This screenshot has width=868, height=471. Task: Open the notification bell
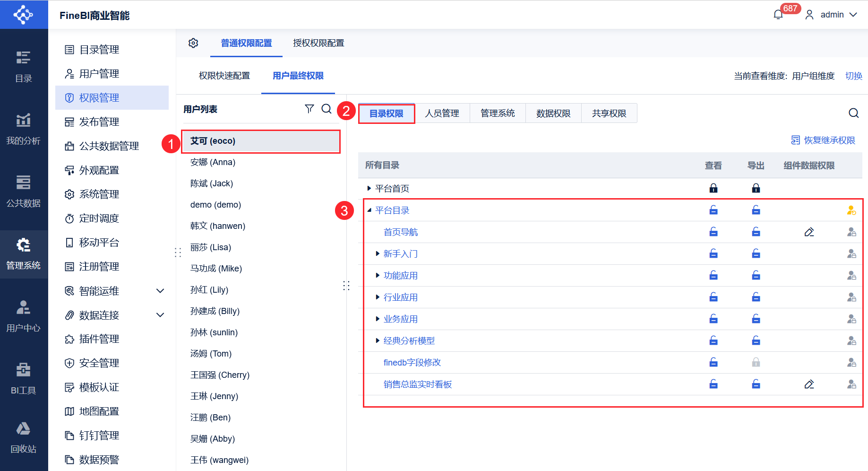778,15
